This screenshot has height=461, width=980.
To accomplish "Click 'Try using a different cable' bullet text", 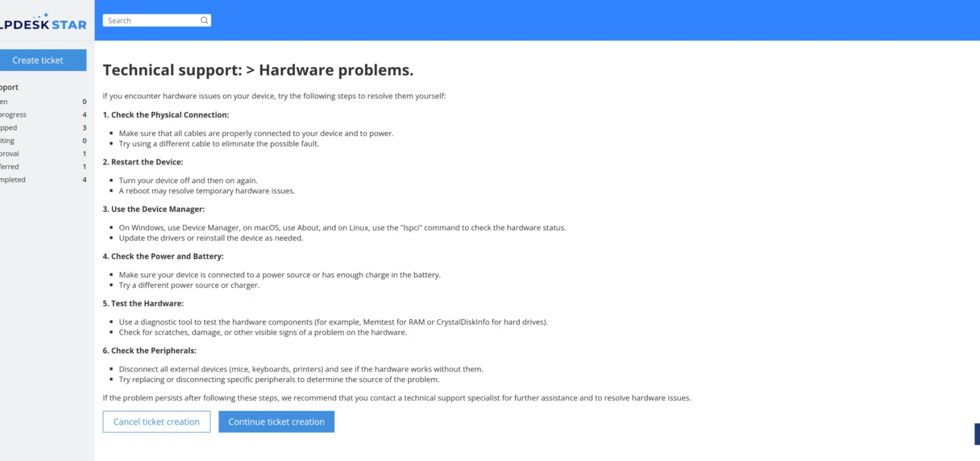I will coord(219,144).
